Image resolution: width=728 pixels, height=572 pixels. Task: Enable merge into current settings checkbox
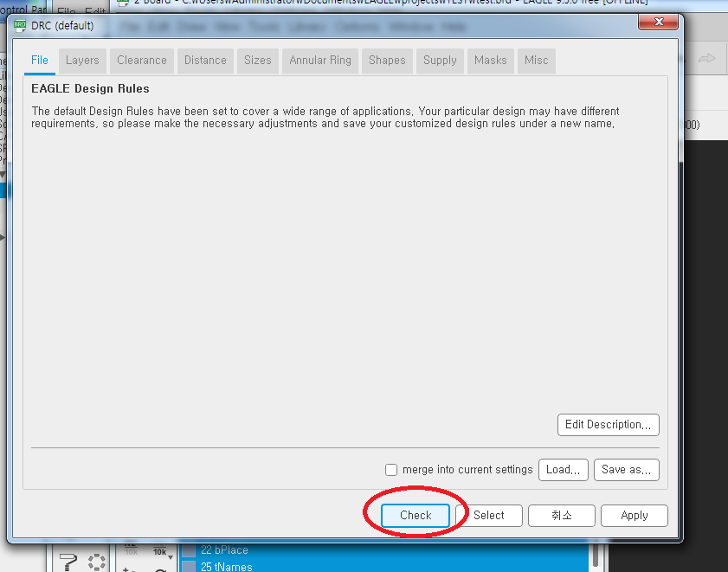click(391, 470)
